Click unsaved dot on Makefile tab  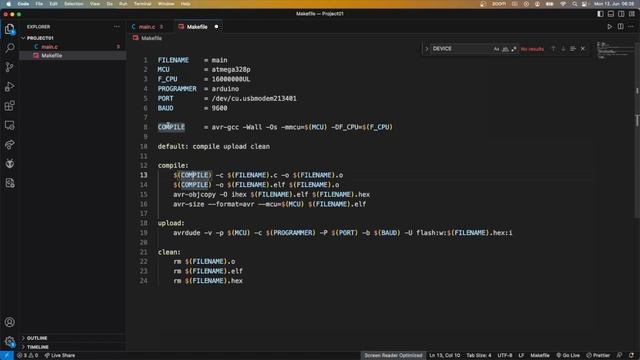(x=216, y=27)
